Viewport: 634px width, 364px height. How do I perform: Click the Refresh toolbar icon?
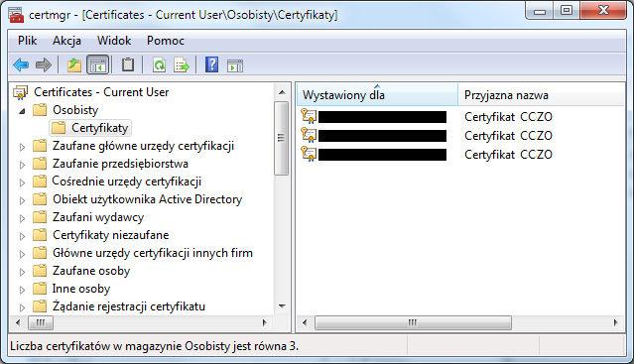click(x=159, y=64)
